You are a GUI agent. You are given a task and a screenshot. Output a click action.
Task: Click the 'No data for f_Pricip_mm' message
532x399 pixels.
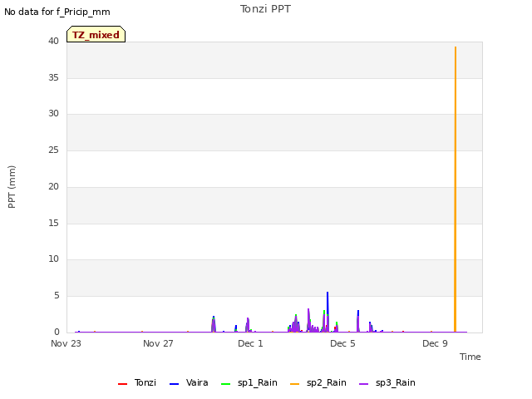coord(57,12)
